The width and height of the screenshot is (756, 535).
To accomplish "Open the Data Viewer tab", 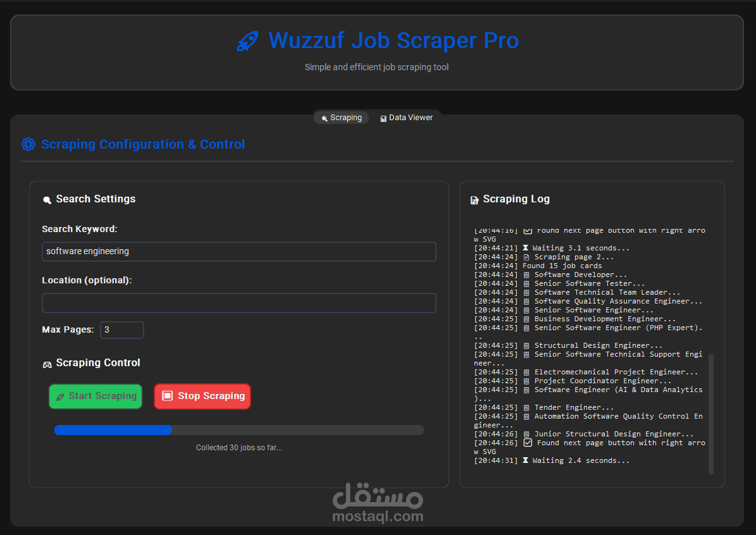I will tap(406, 118).
